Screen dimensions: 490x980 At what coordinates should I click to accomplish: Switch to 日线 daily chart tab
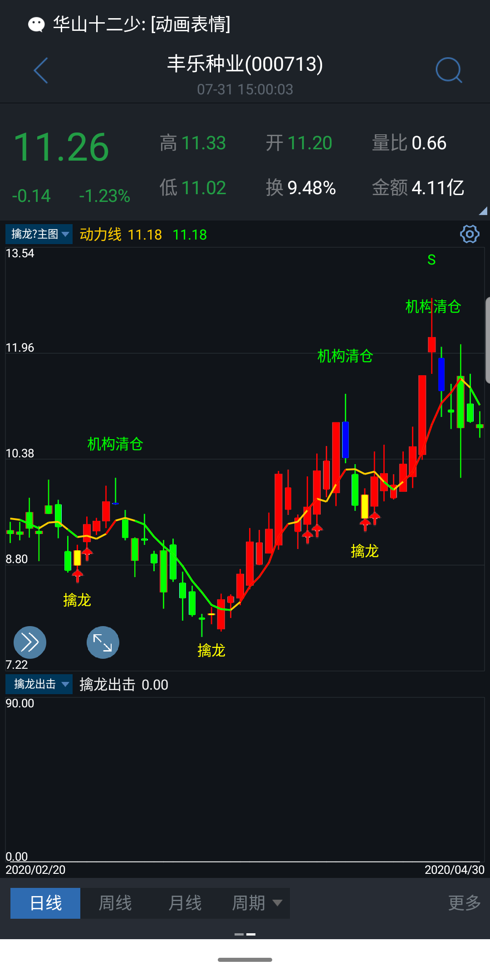pyautogui.click(x=45, y=903)
